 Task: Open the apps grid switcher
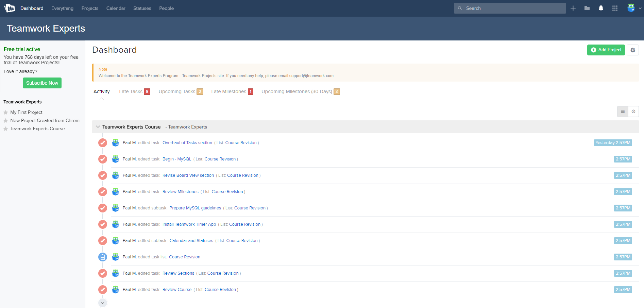coord(615,8)
